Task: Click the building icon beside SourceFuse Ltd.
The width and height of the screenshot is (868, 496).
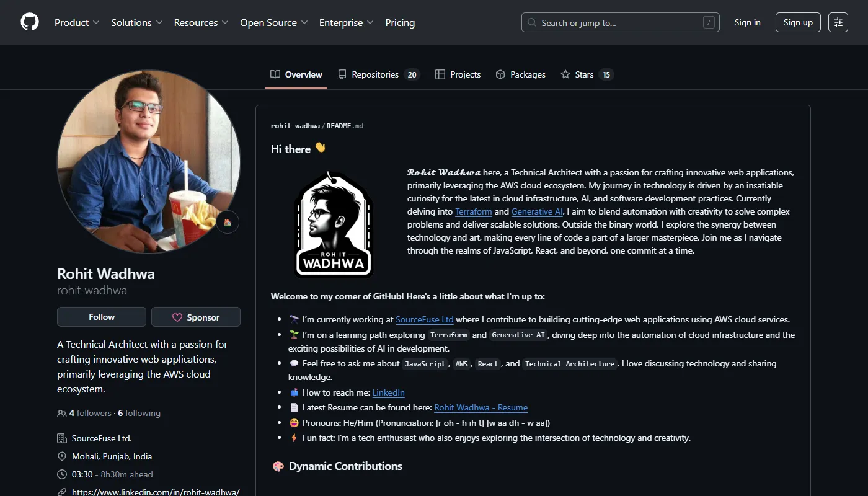Action: [62, 438]
